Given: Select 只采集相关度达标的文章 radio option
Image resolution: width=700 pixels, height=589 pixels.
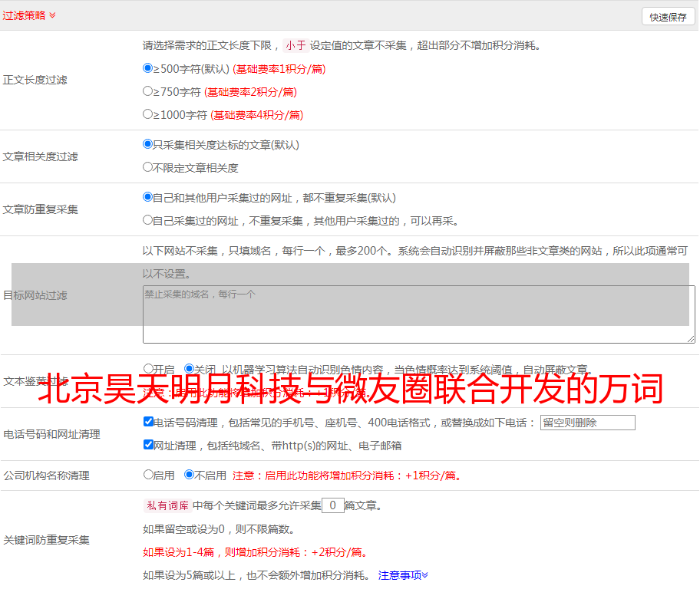Looking at the screenshot, I should pos(148,144).
